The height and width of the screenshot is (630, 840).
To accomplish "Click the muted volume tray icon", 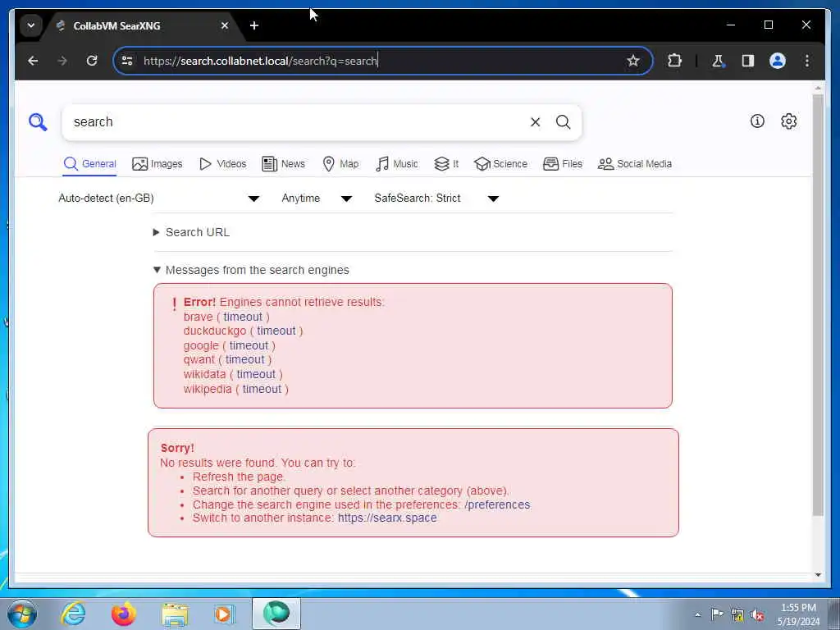I will 757,615.
